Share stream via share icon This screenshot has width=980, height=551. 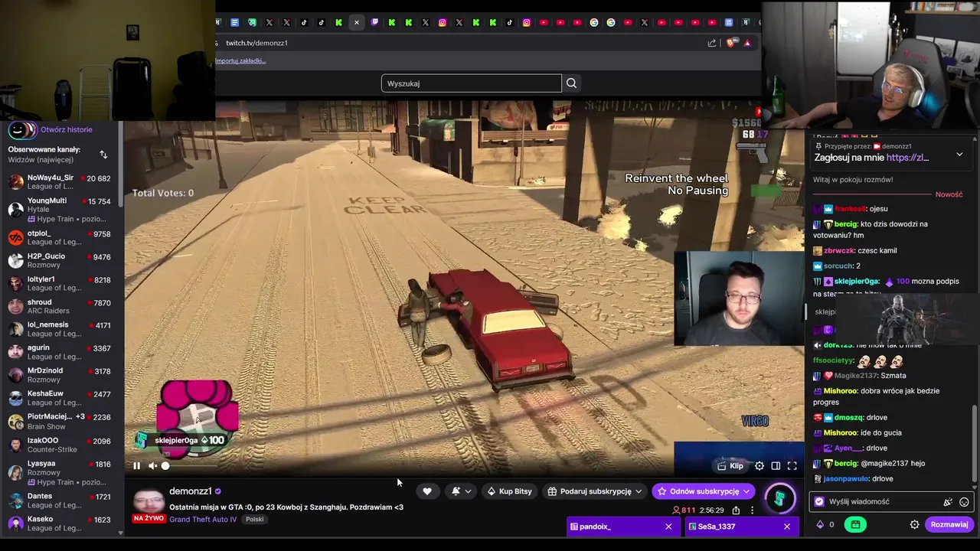tap(736, 510)
